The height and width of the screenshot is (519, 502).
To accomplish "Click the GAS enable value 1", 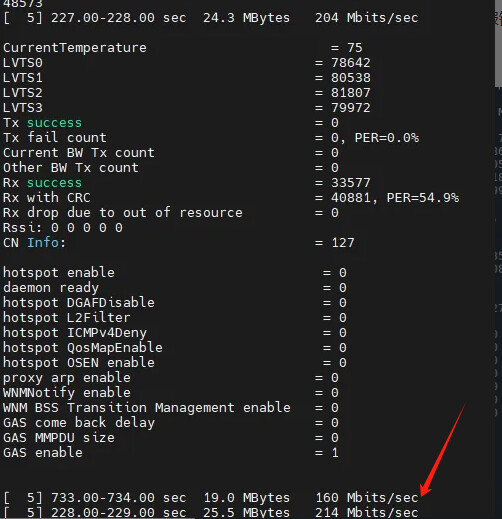I will coord(335,453).
